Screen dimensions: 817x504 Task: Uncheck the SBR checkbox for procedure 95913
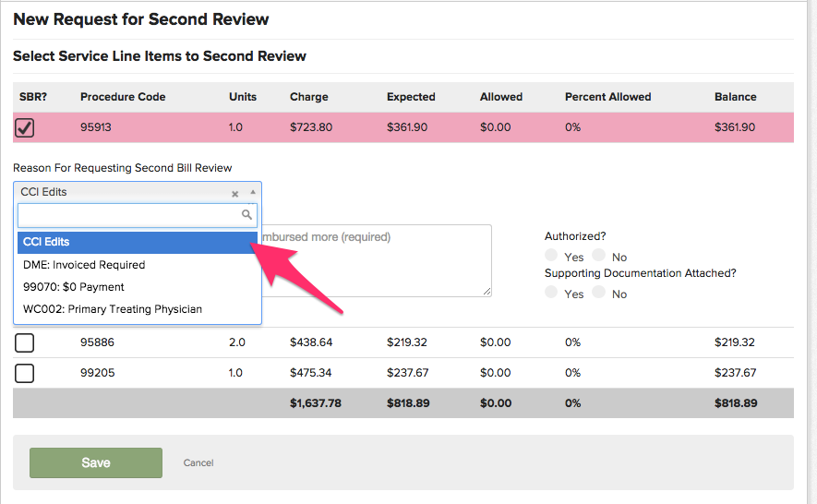pos(25,127)
